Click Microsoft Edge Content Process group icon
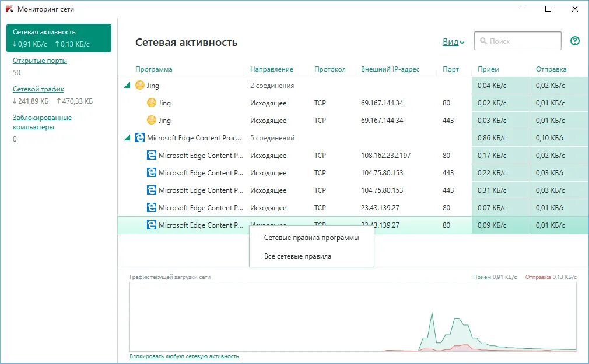 (x=140, y=137)
